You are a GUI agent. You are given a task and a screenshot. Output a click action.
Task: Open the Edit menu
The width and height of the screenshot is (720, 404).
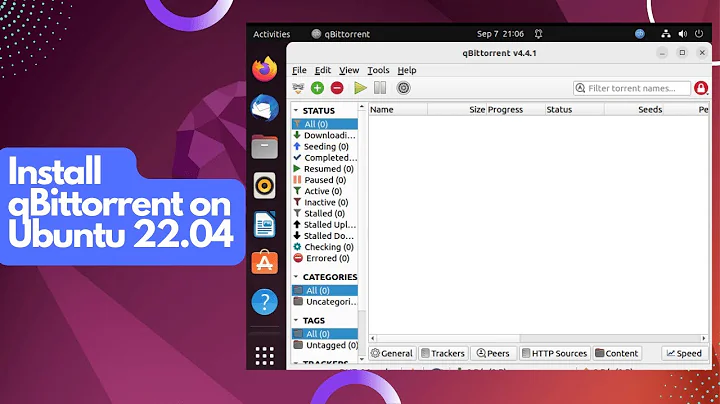click(323, 70)
